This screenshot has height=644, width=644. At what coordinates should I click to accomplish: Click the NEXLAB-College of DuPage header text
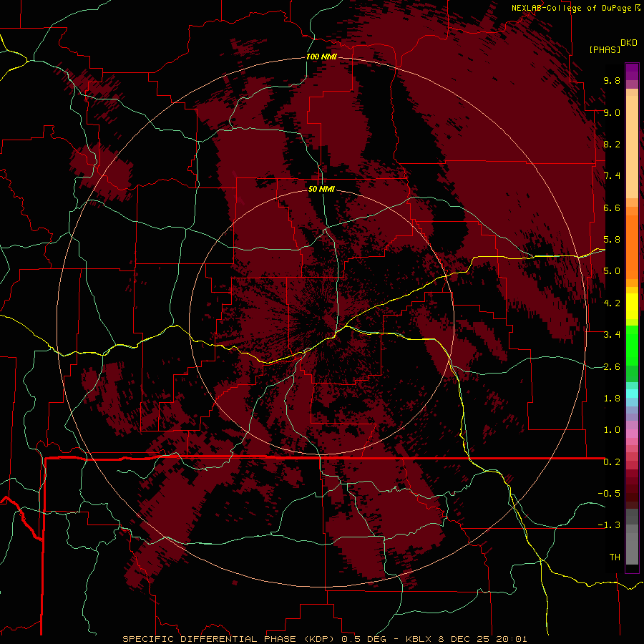571,8
